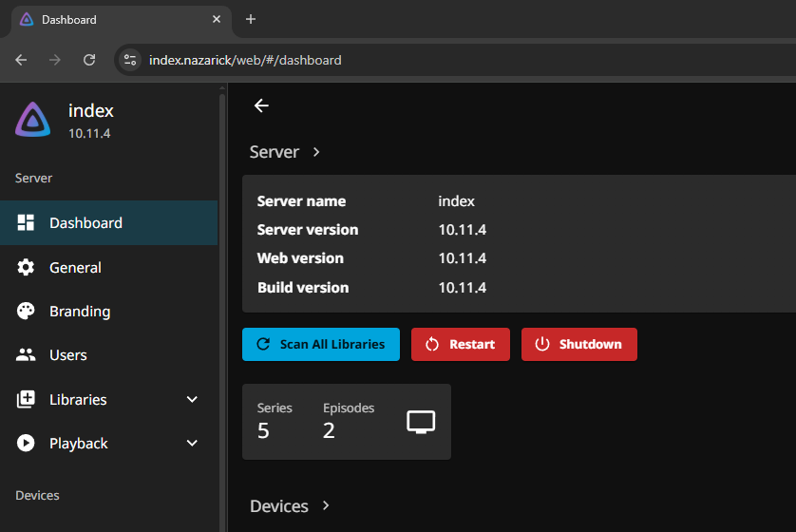The width and height of the screenshot is (796, 532).
Task: Click the site information icon in address bar
Action: click(131, 60)
